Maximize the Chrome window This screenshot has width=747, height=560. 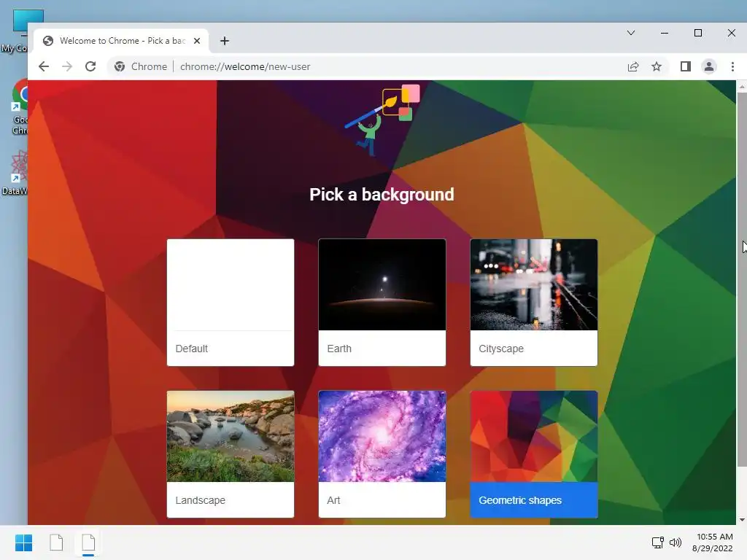tap(698, 33)
